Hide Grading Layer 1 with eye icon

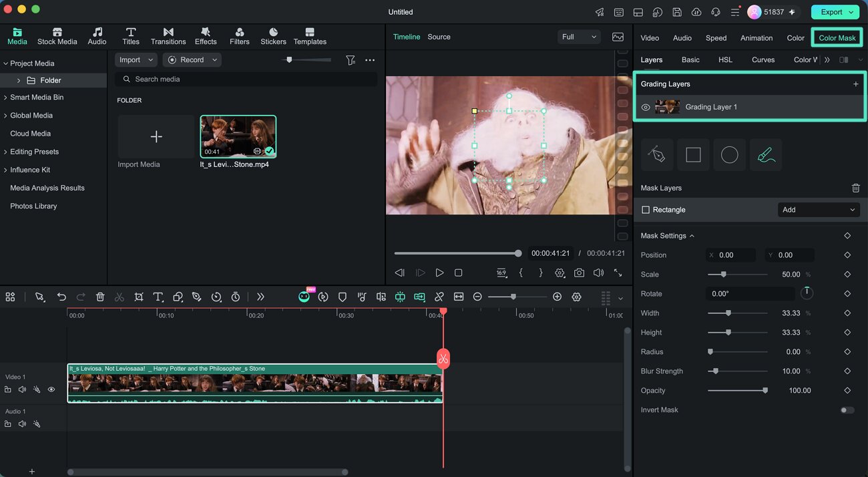[646, 107]
